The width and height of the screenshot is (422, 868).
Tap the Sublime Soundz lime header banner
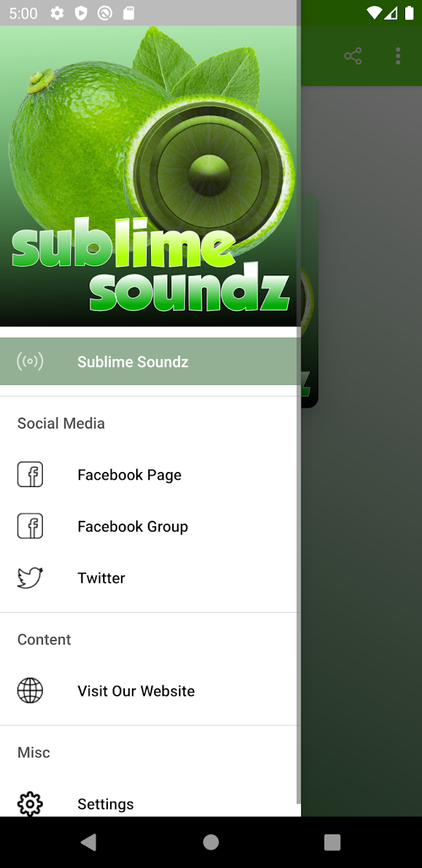click(149, 176)
